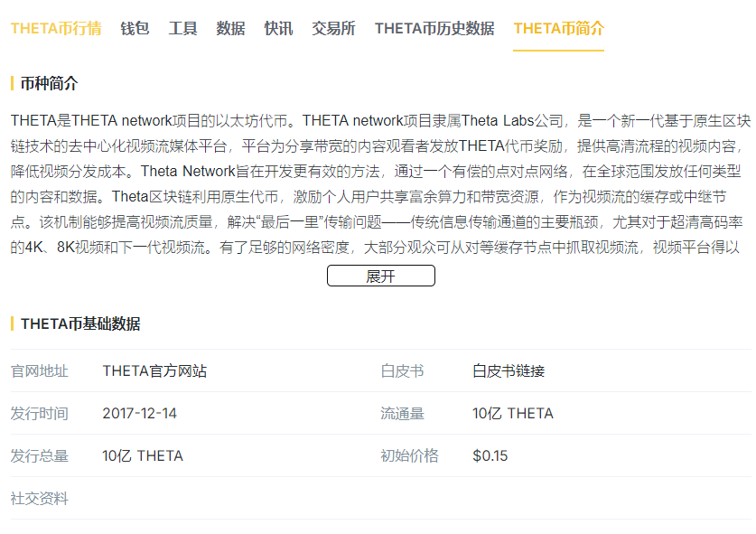Click the THETA币基础数据 section heading
The width and height of the screenshot is (756, 534).
click(x=80, y=323)
